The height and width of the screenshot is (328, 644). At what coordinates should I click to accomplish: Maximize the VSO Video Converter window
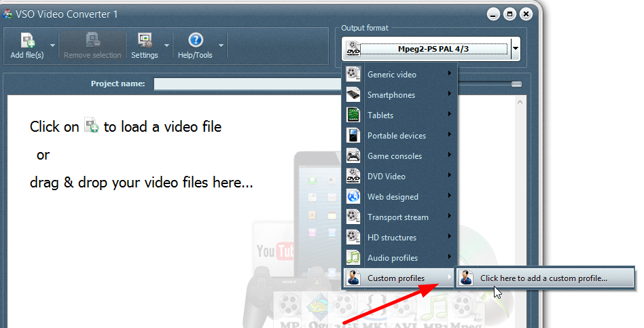point(509,14)
